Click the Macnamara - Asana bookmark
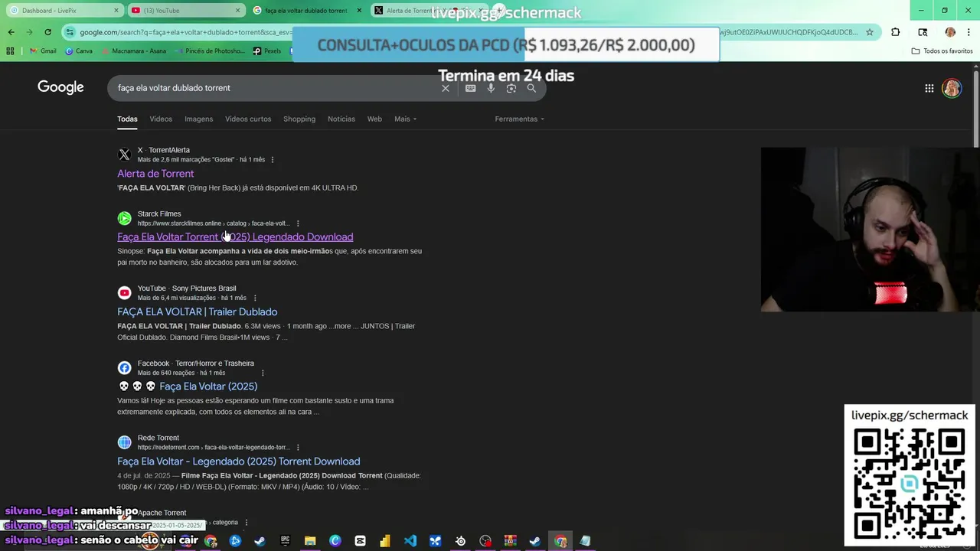 coord(135,51)
